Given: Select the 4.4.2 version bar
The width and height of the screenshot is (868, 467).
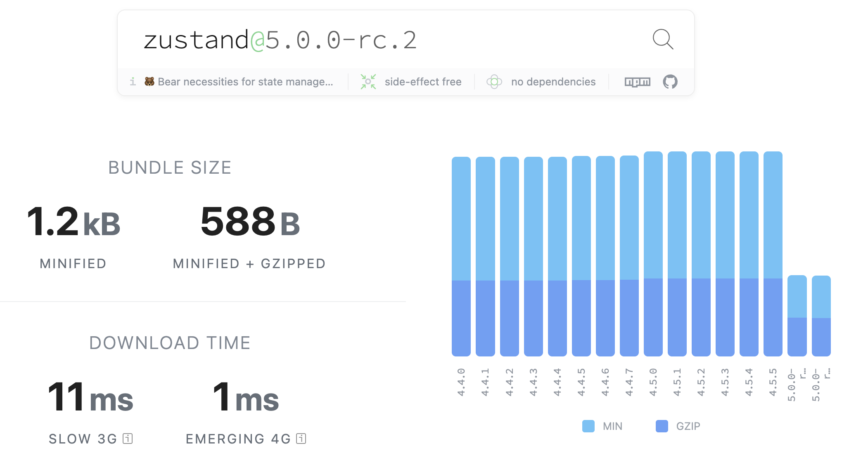Looking at the screenshot, I should [x=509, y=256].
